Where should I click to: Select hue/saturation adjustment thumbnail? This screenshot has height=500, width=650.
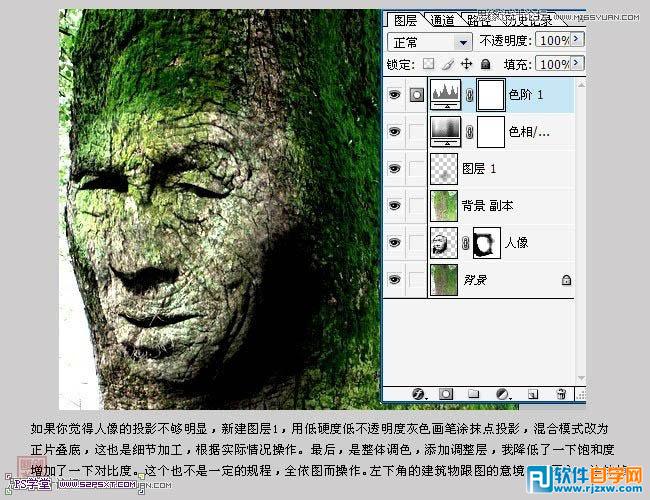click(x=446, y=131)
